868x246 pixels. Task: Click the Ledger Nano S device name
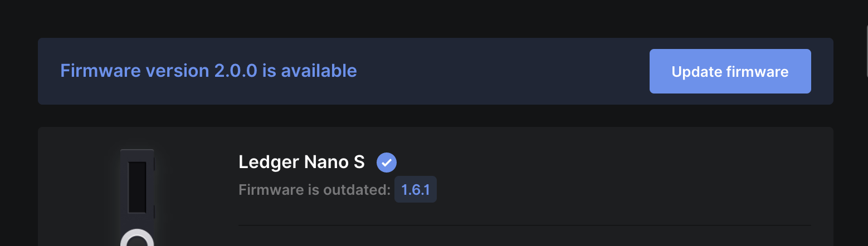(301, 162)
